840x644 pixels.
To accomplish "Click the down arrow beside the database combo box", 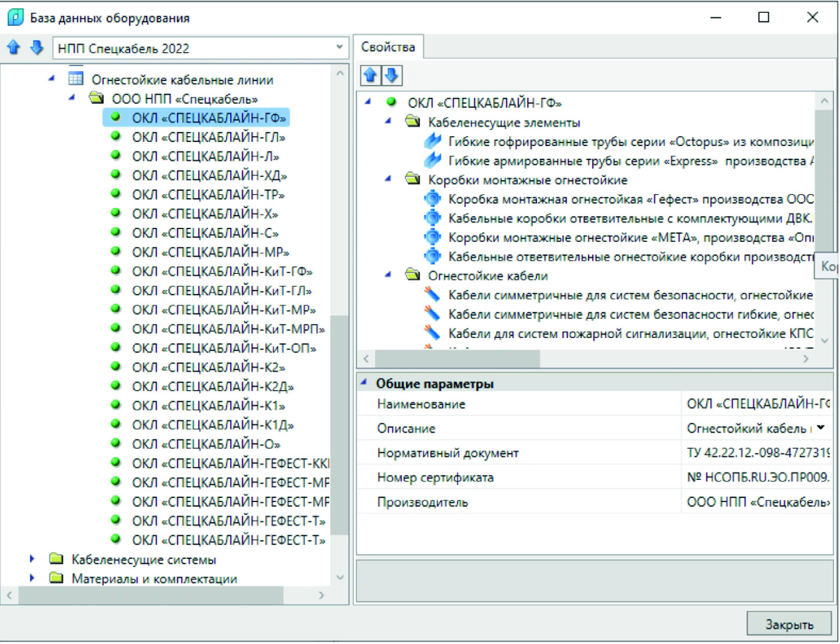I will click(x=36, y=48).
